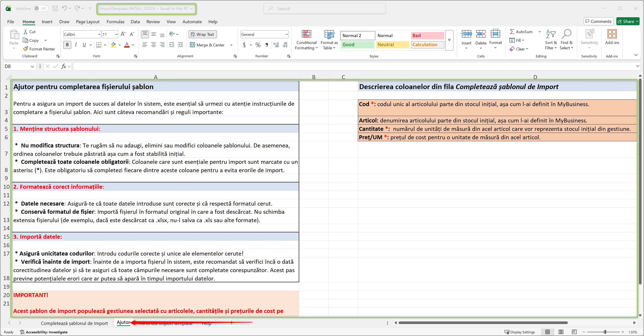Toggle Underline formatting
This screenshot has width=644, height=336.
point(84,45)
